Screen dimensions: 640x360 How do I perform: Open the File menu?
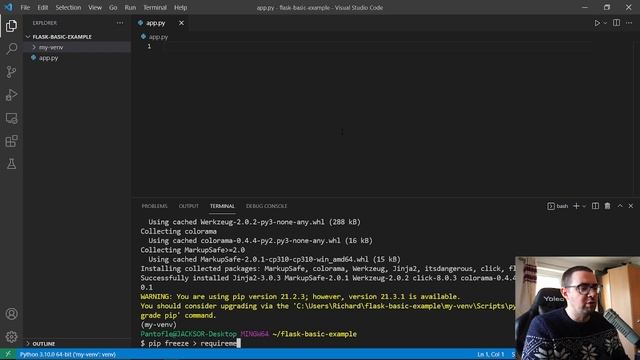(x=25, y=7)
